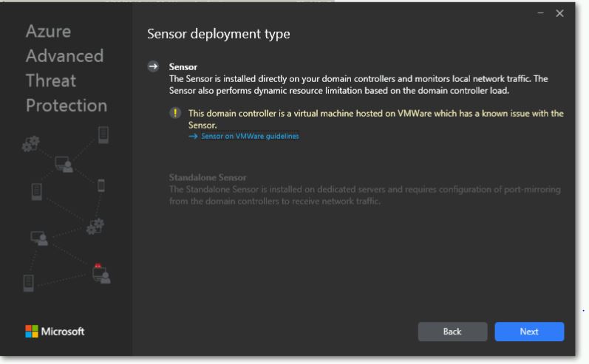Click the "Azure Advanced Threat Protection" title text
The height and width of the screenshot is (364, 589).
pyautogui.click(x=67, y=69)
